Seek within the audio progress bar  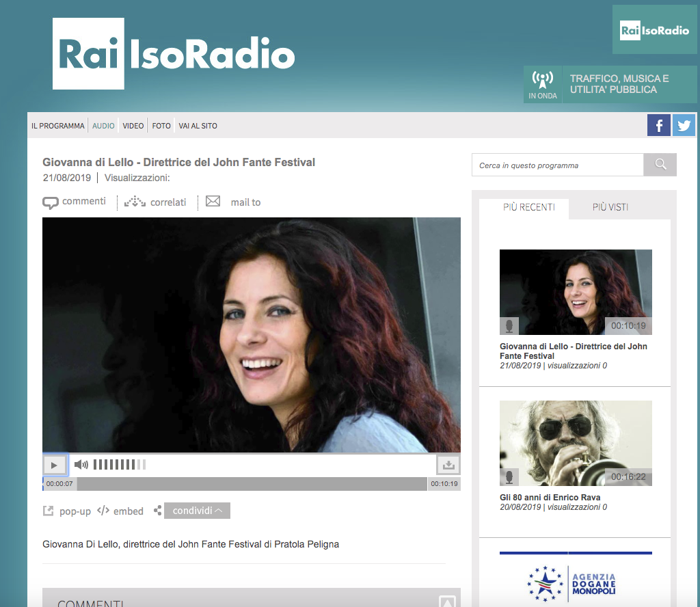tap(252, 484)
